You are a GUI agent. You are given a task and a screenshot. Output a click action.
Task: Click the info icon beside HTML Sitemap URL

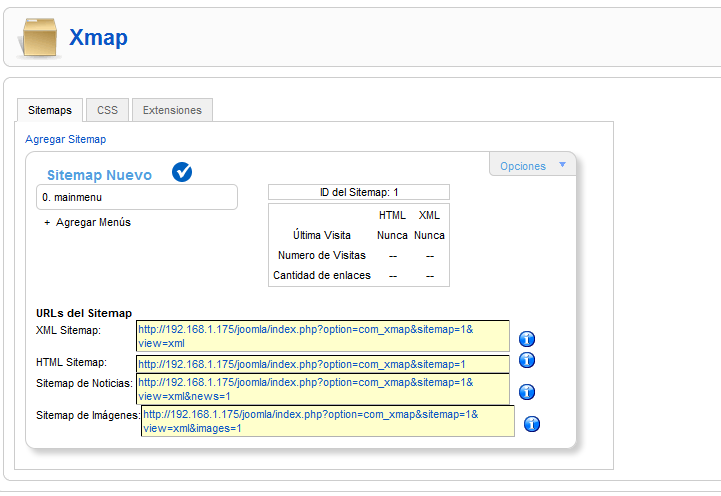click(527, 361)
